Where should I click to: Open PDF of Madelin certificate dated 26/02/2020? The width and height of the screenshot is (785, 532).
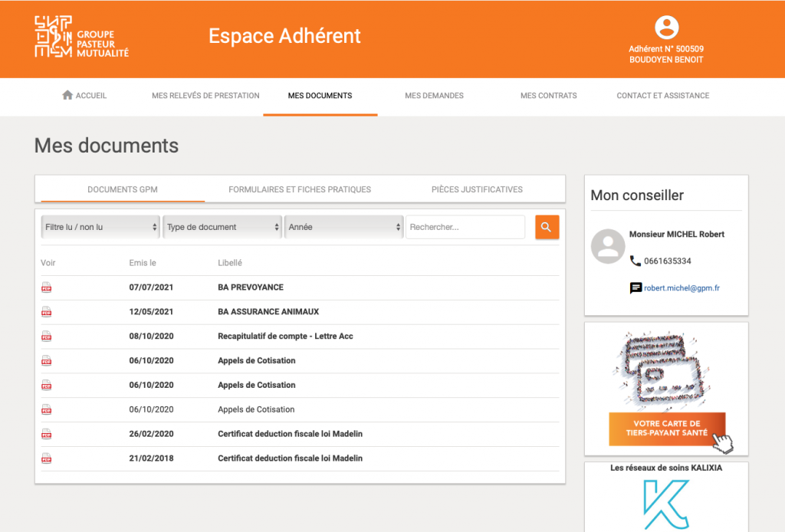[46, 434]
